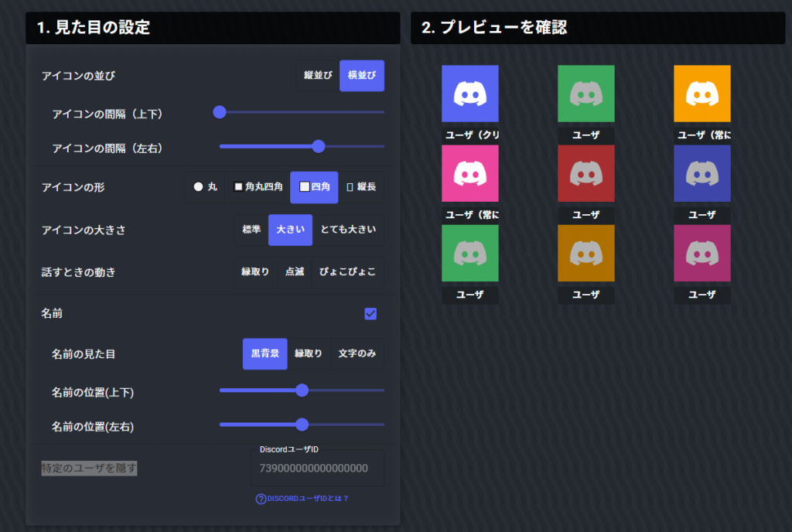Click the blue Discord avatar in preview
The height and width of the screenshot is (532, 792).
(469, 94)
